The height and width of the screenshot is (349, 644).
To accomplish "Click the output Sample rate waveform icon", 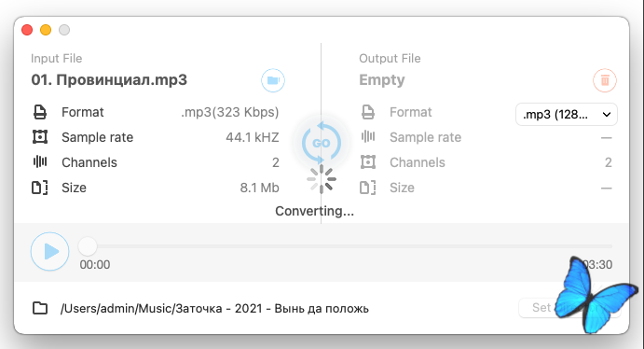I will point(368,136).
